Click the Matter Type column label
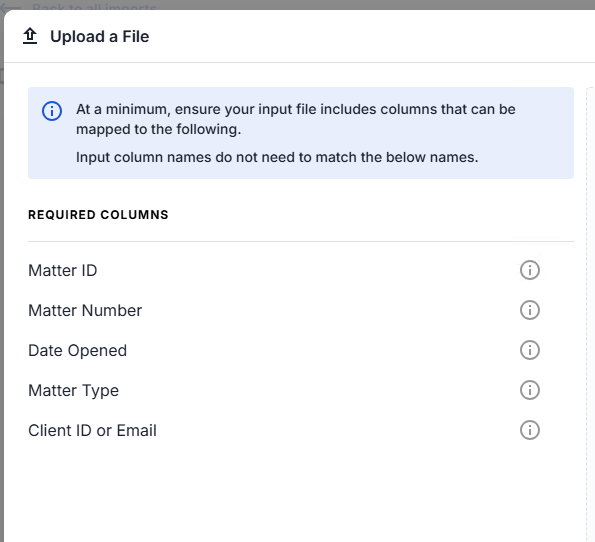595x542 pixels. (74, 391)
